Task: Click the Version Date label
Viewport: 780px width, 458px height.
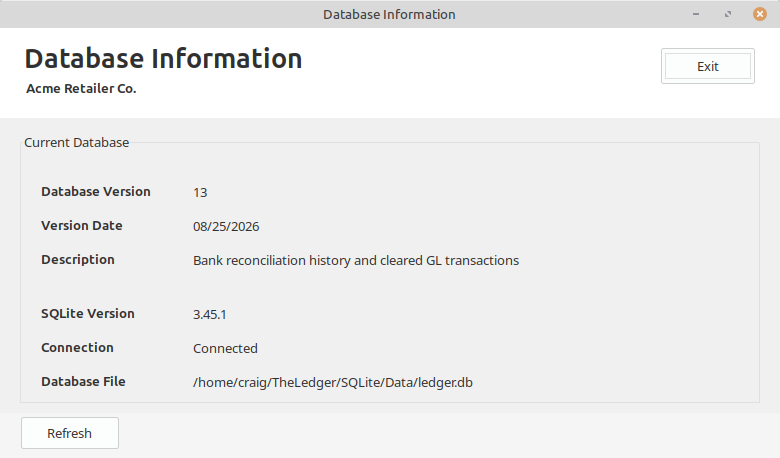Action: pyautogui.click(x=82, y=225)
